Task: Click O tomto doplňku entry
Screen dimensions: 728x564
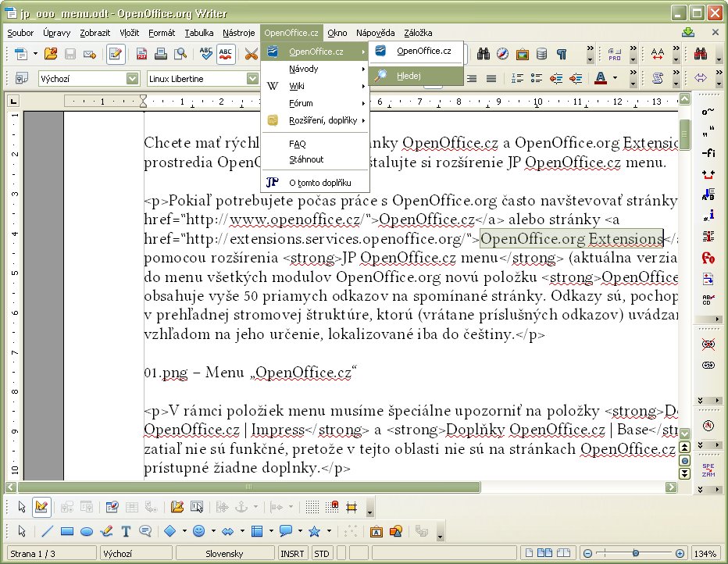Action: tap(316, 183)
